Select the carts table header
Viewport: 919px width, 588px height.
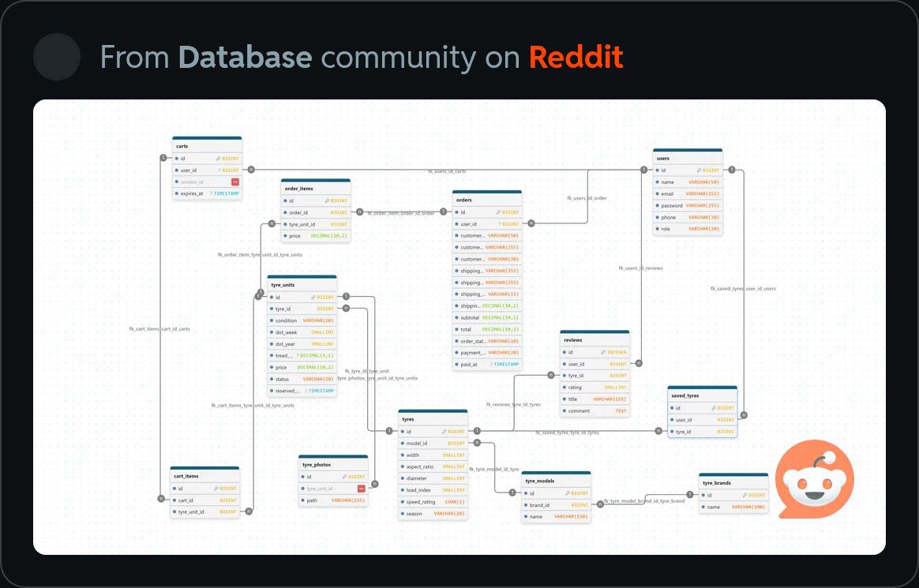(207, 145)
